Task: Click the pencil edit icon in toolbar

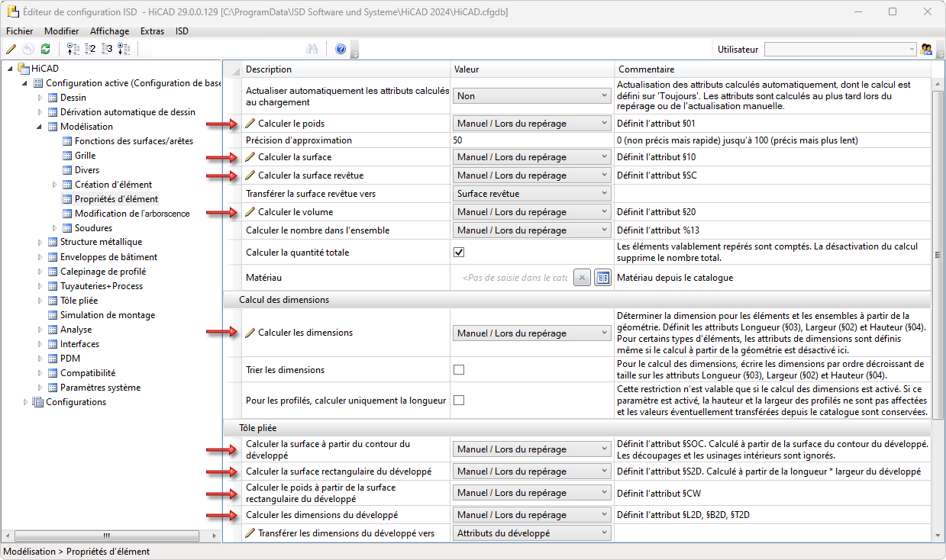Action: coord(11,49)
